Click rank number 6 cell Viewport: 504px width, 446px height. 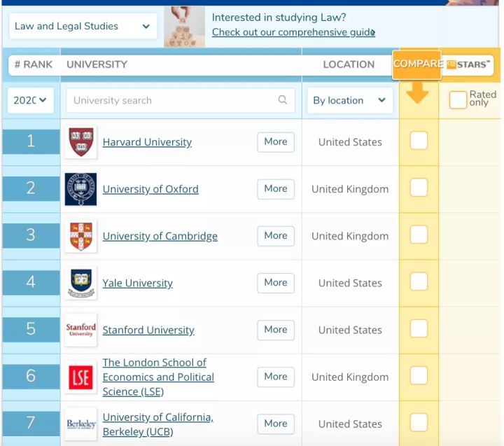click(31, 376)
